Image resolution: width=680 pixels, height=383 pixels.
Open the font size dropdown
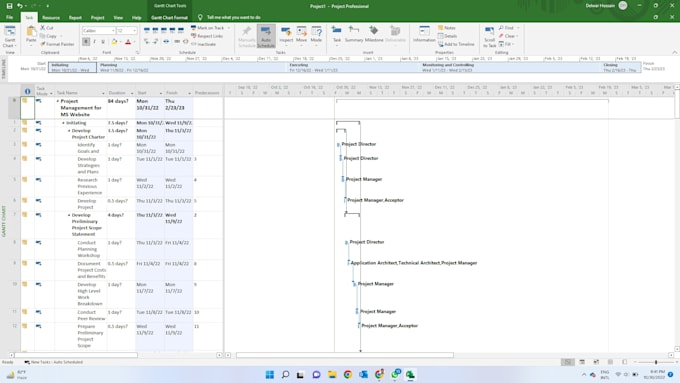134,31
